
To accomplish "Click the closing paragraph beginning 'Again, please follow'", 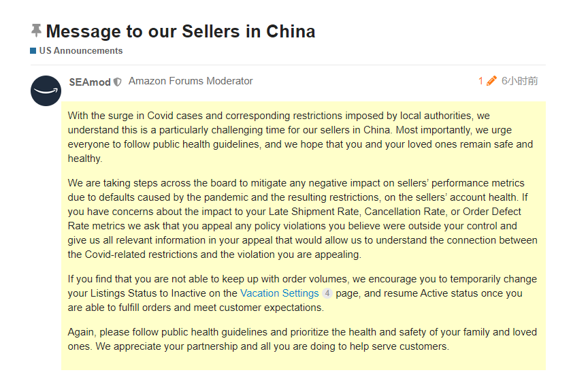I will (299, 339).
